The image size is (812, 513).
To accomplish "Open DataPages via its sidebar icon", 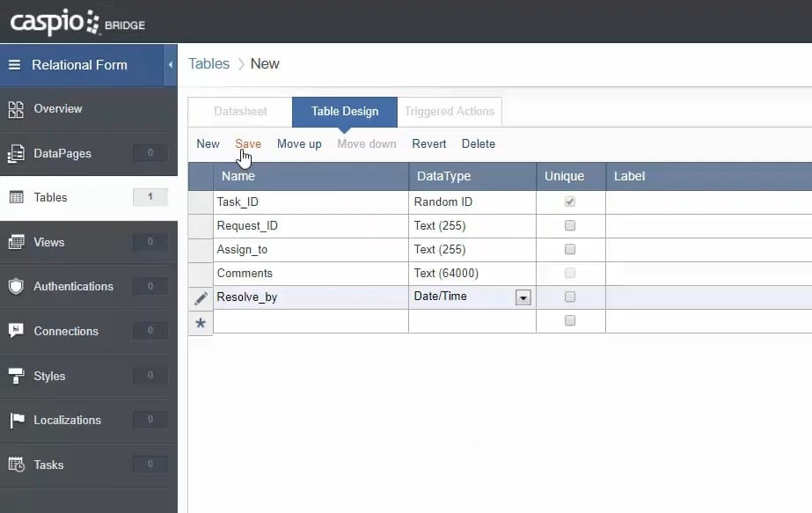I will coord(16,154).
